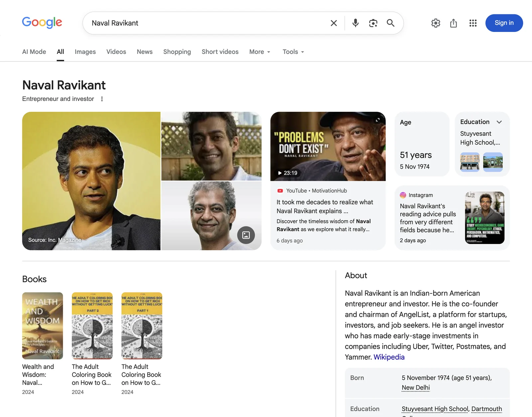Image resolution: width=532 pixels, height=417 pixels.
Task: Open three-dot menu beside Entrepreneur and investor
Action: [102, 99]
